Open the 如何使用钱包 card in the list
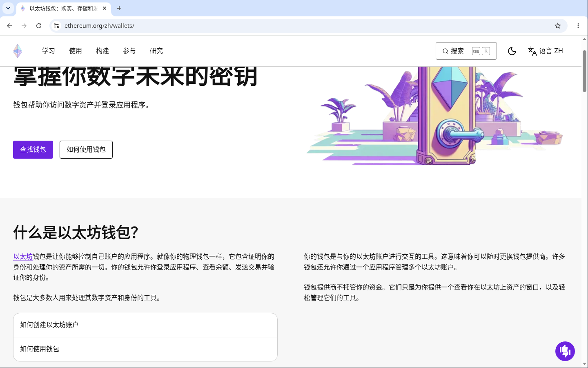The image size is (588, 368). coord(145,349)
